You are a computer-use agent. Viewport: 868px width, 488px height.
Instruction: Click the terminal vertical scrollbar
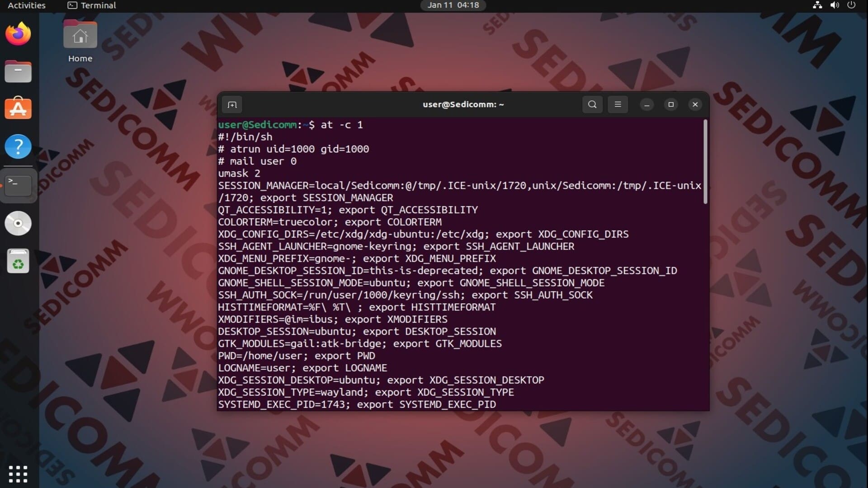coord(705,162)
